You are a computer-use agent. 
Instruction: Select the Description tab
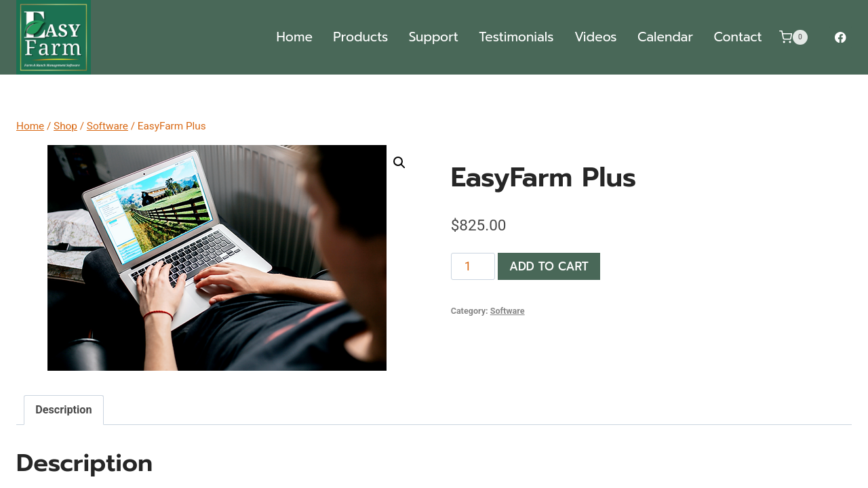pyautogui.click(x=64, y=410)
